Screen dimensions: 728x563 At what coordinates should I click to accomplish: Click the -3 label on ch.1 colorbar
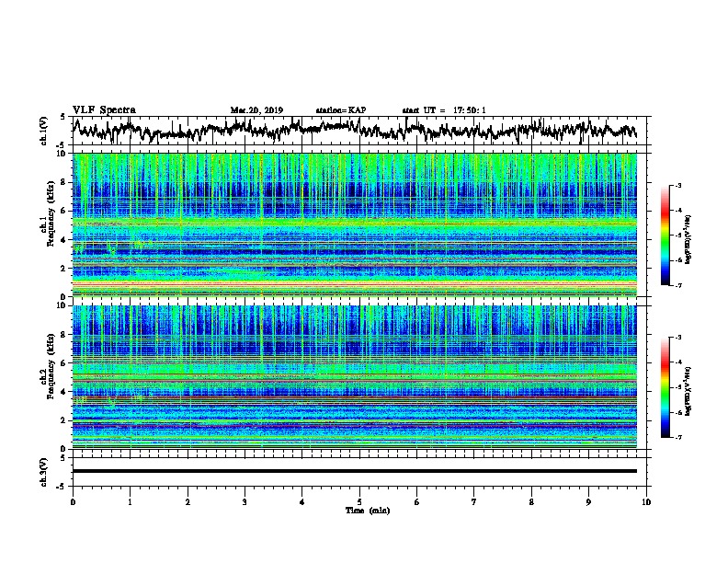(x=678, y=185)
